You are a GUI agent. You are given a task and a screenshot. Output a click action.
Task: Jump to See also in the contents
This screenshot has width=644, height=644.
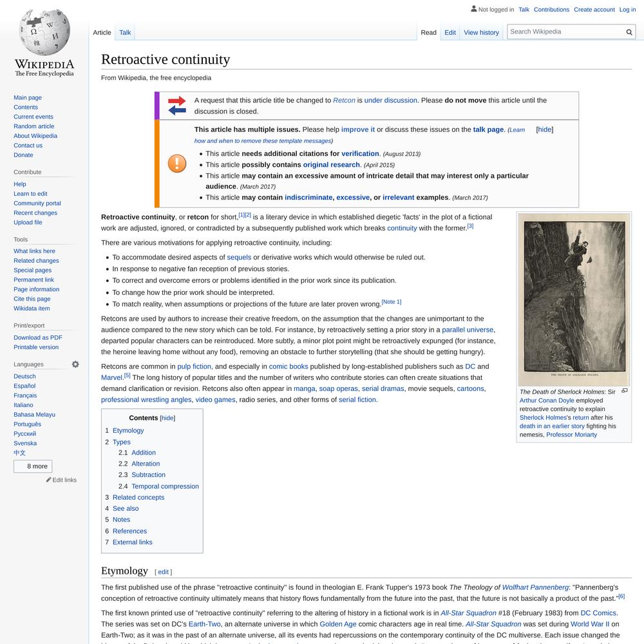[x=126, y=509]
